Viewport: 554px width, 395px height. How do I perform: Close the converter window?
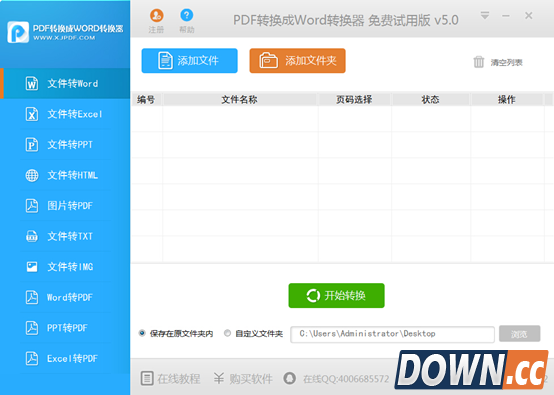[x=529, y=16]
